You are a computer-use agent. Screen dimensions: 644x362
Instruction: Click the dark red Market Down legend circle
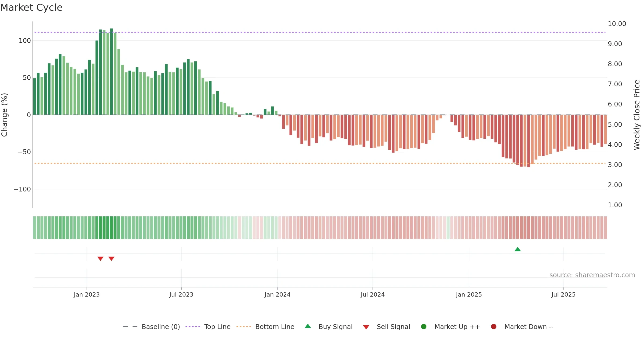point(493,327)
